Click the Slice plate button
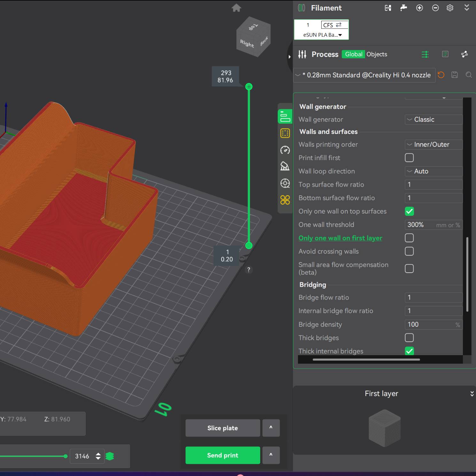476x476 pixels. [222, 428]
